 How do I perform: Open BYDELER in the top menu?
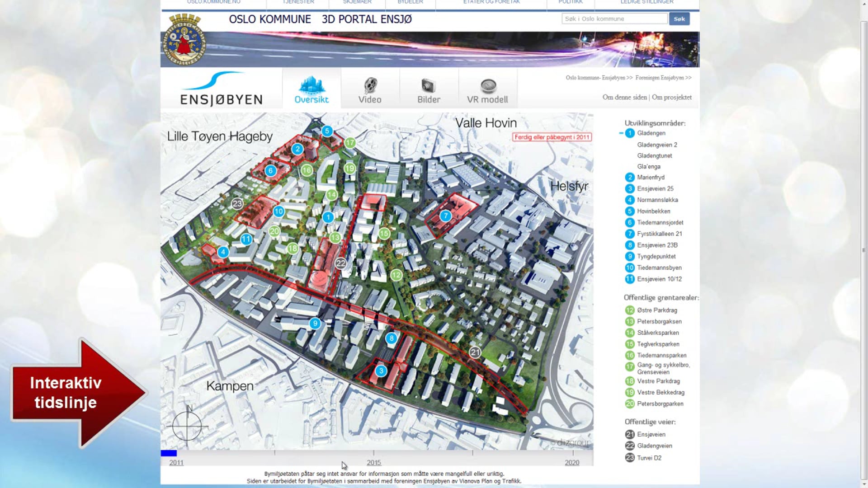410,2
